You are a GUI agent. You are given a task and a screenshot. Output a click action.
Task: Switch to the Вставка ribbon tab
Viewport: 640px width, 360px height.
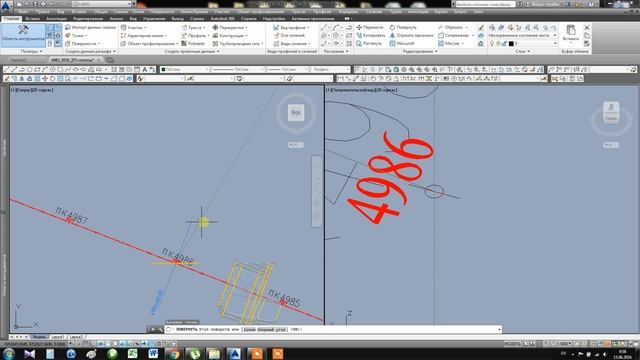[33, 19]
